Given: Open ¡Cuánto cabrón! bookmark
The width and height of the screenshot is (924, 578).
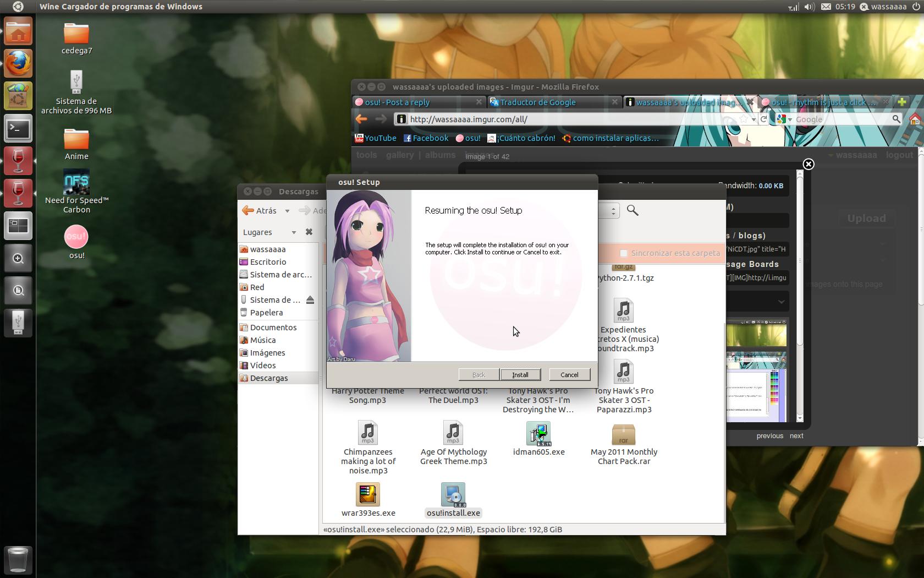Looking at the screenshot, I should click(x=521, y=138).
